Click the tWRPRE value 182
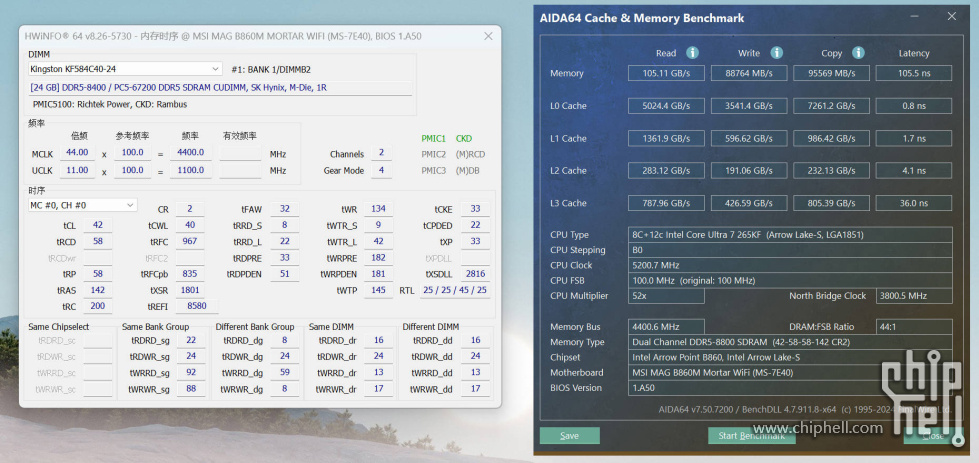This screenshot has height=463, width=979. 378,258
